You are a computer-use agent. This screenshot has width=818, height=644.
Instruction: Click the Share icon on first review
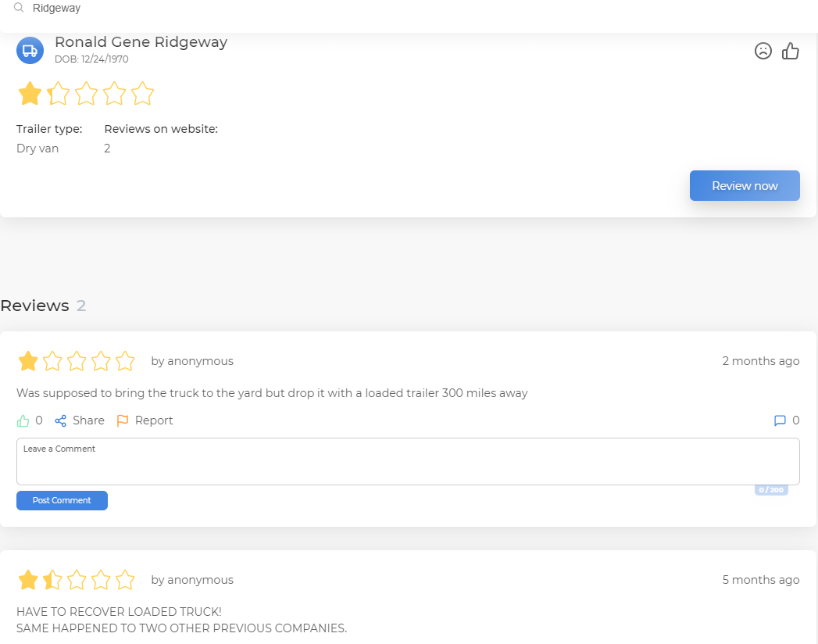click(x=60, y=420)
